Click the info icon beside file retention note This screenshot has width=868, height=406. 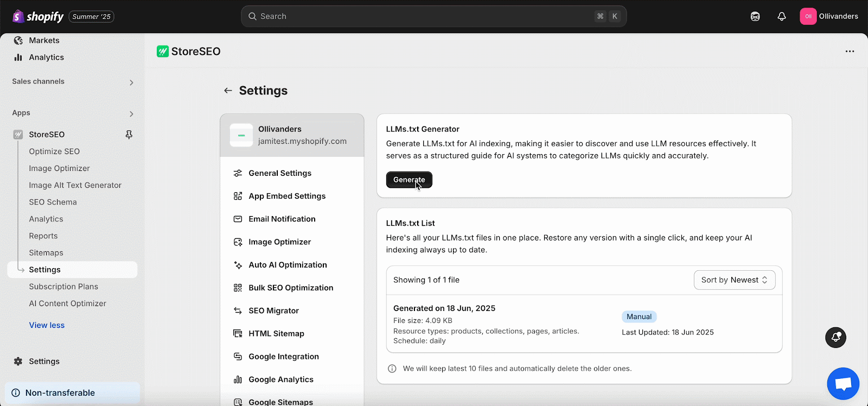pyautogui.click(x=392, y=369)
